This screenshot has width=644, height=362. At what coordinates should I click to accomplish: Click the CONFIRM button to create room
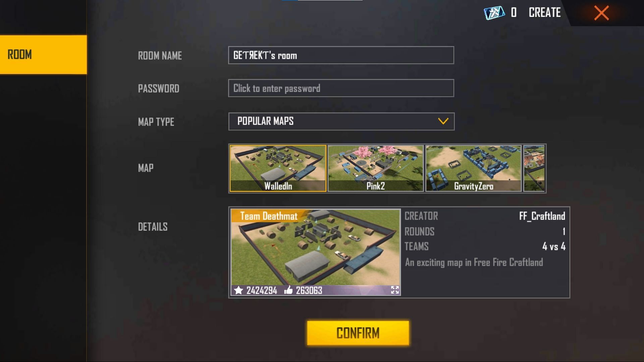pos(358,333)
